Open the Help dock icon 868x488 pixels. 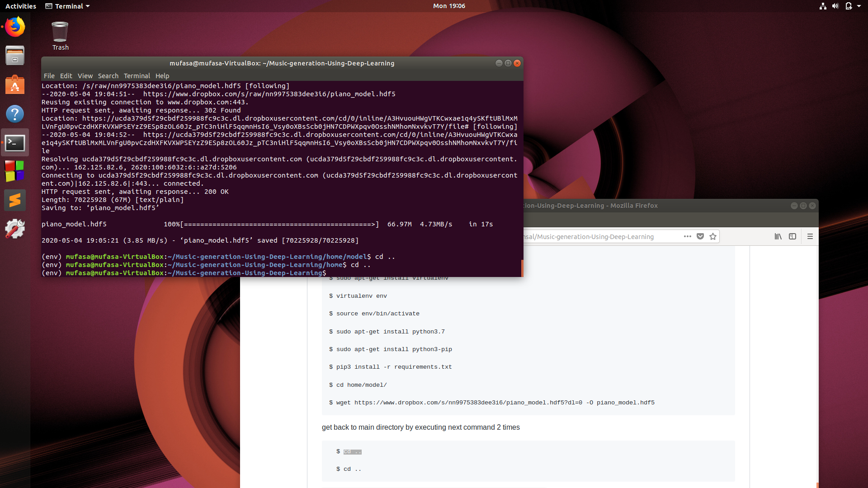[x=15, y=114]
